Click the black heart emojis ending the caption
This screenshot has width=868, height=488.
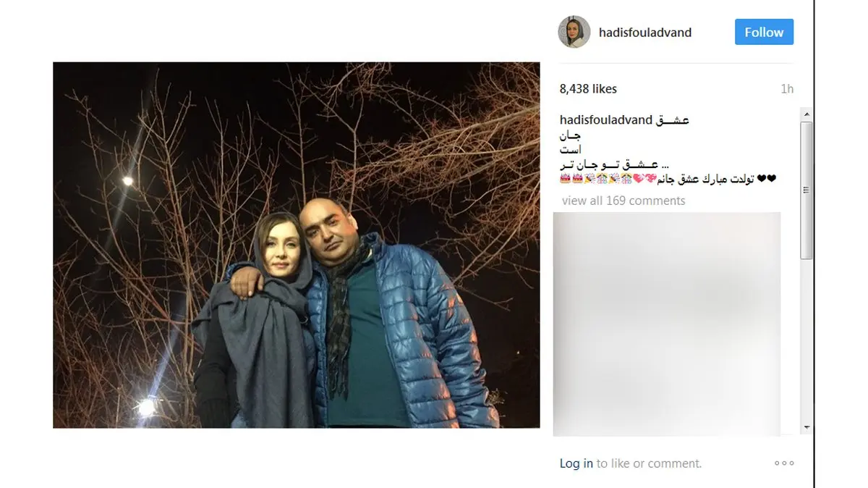767,179
